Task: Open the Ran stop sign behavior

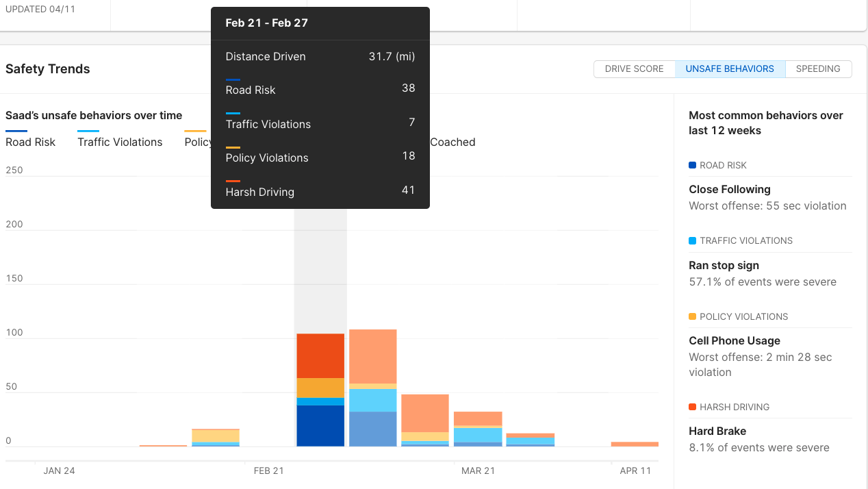Action: (x=724, y=266)
